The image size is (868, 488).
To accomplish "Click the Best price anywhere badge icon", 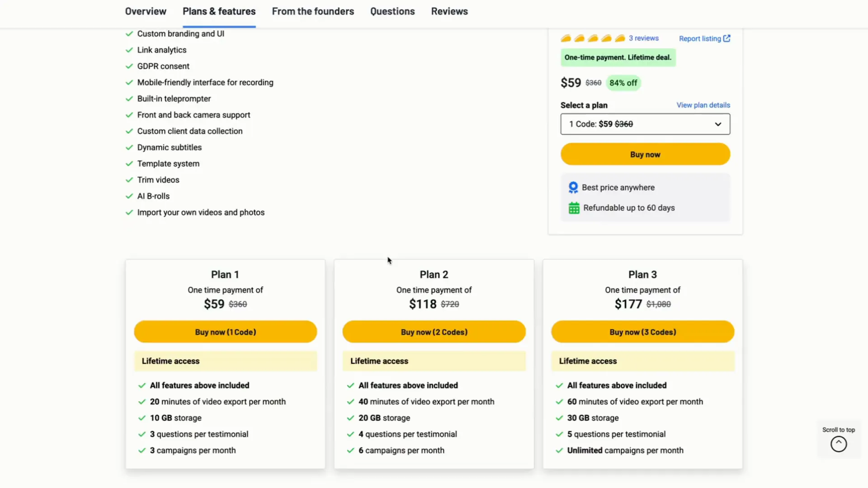I will 573,188.
